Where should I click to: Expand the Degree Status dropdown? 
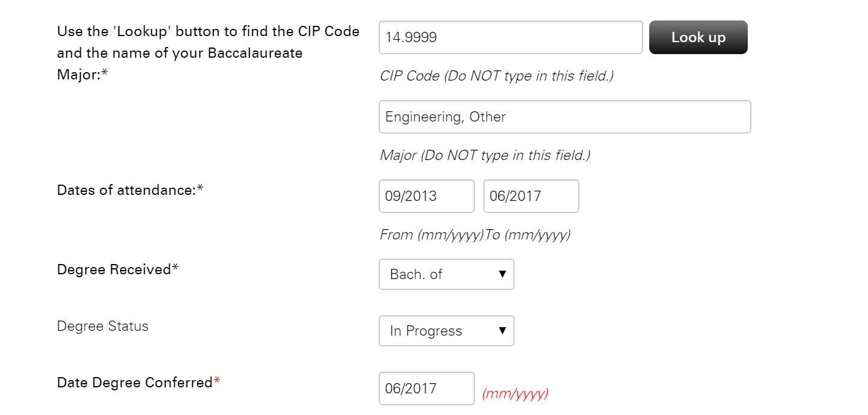446,331
